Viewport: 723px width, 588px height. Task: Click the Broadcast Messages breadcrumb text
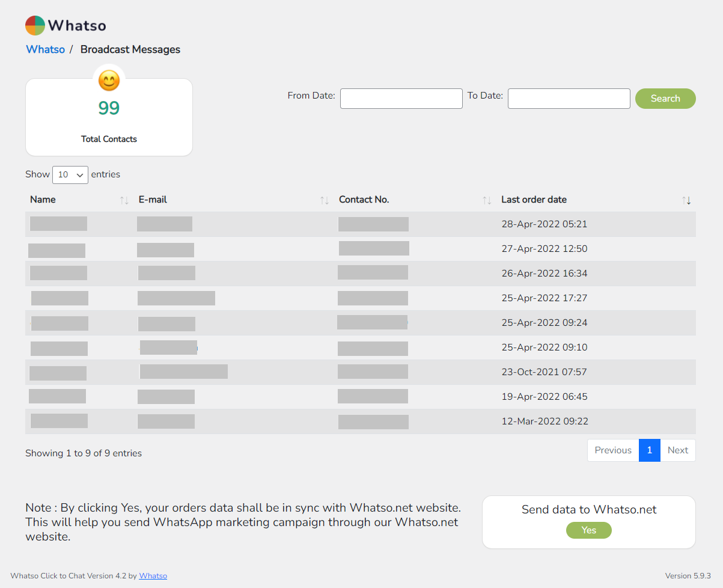click(x=130, y=49)
